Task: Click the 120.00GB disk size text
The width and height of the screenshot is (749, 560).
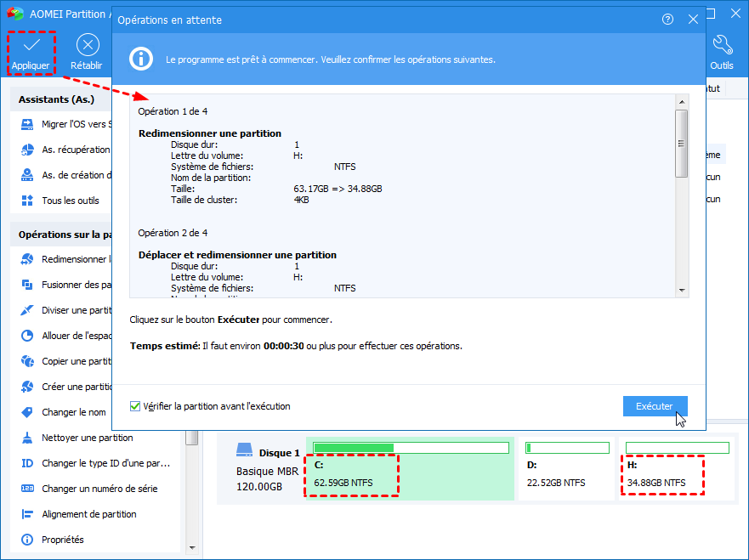Action: pos(259,487)
